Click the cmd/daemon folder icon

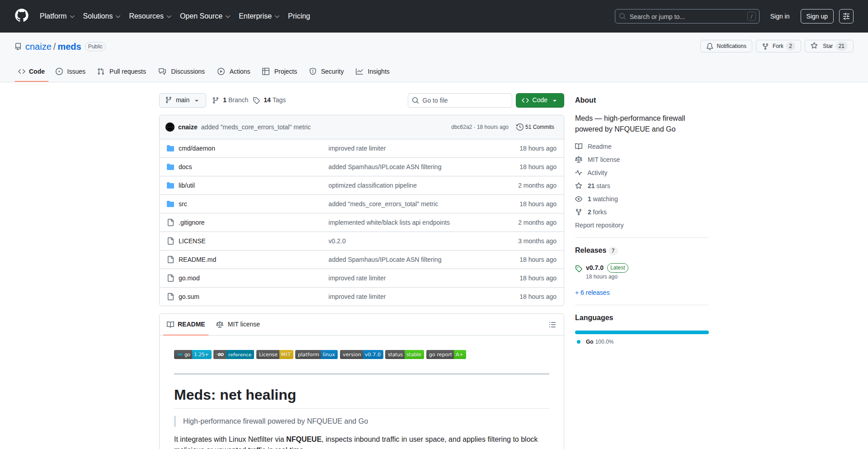tap(170, 148)
